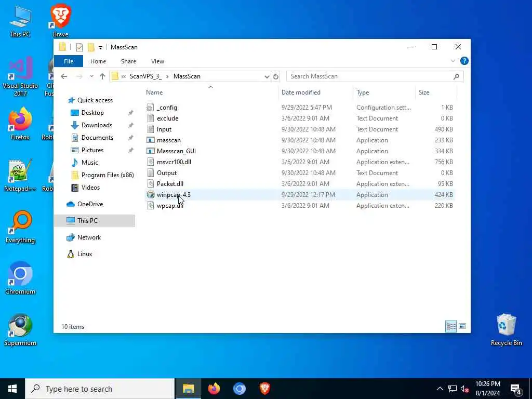
Task: Open Everything search desktop shortcut
Action: point(20,228)
